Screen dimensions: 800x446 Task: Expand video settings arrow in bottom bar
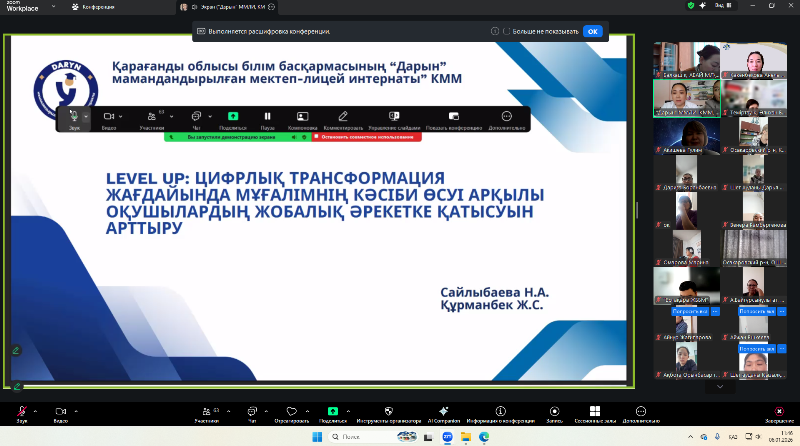pyautogui.click(x=76, y=411)
